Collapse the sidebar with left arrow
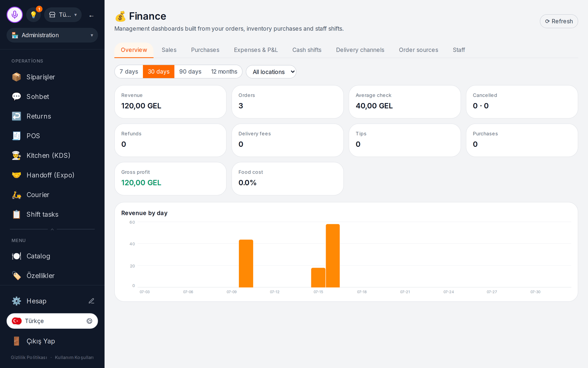 pos(92,16)
